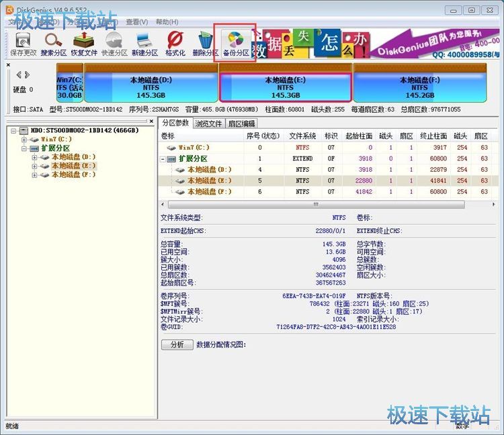The height and width of the screenshot is (435, 504).
Task: Click the 终止柱面 column header
Action: pos(433,136)
